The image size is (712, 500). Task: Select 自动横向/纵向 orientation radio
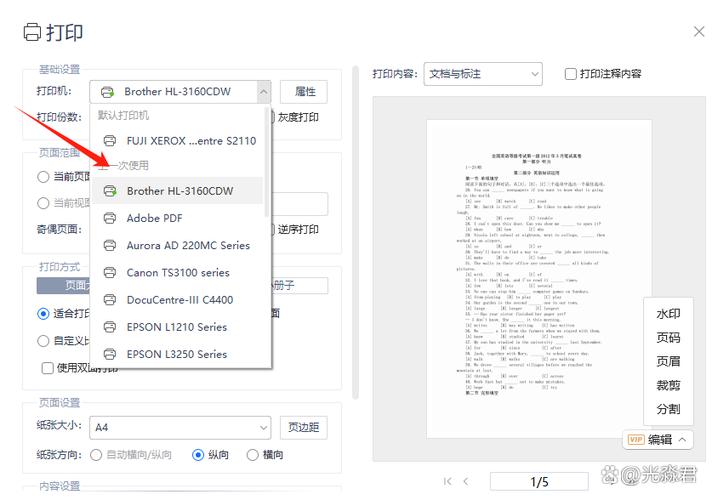point(96,455)
